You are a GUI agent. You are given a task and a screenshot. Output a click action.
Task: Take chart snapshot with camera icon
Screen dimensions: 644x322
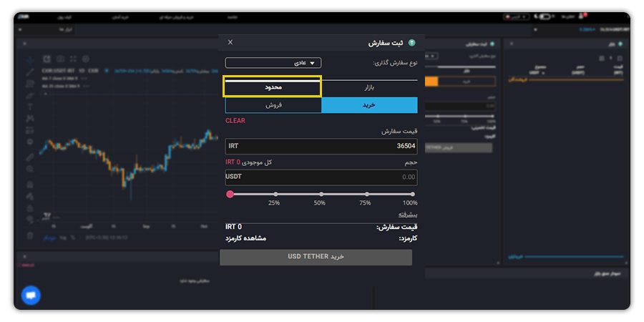click(x=60, y=59)
